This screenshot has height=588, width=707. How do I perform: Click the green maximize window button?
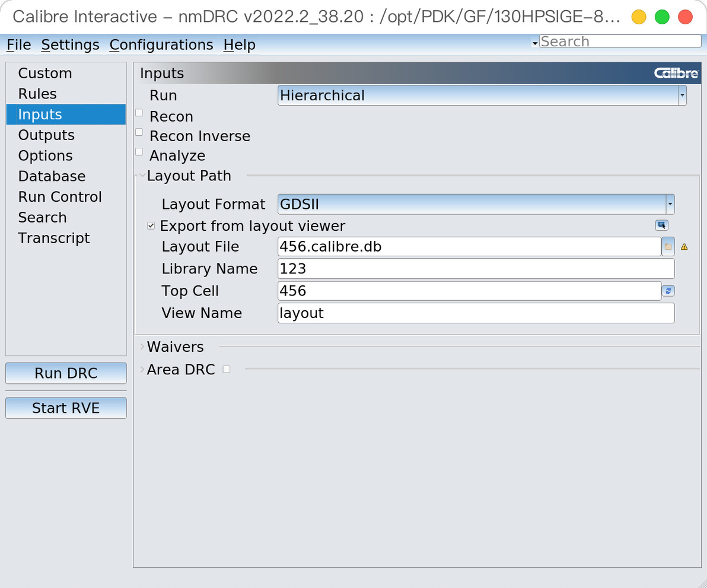(x=662, y=17)
